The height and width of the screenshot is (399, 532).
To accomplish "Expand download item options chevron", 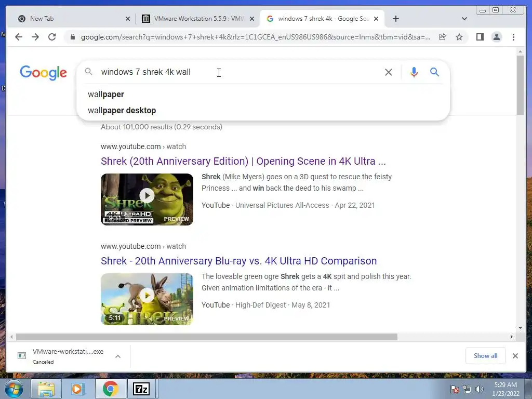I will click(x=118, y=356).
